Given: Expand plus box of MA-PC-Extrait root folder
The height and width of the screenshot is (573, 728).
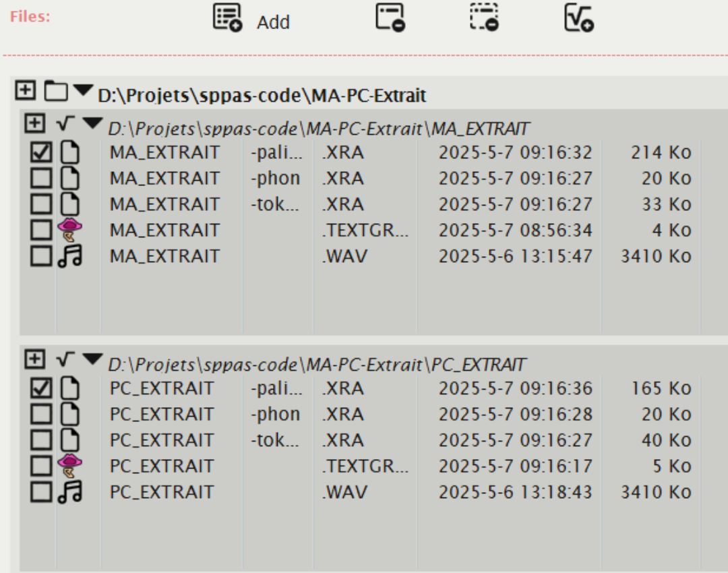Looking at the screenshot, I should (25, 90).
